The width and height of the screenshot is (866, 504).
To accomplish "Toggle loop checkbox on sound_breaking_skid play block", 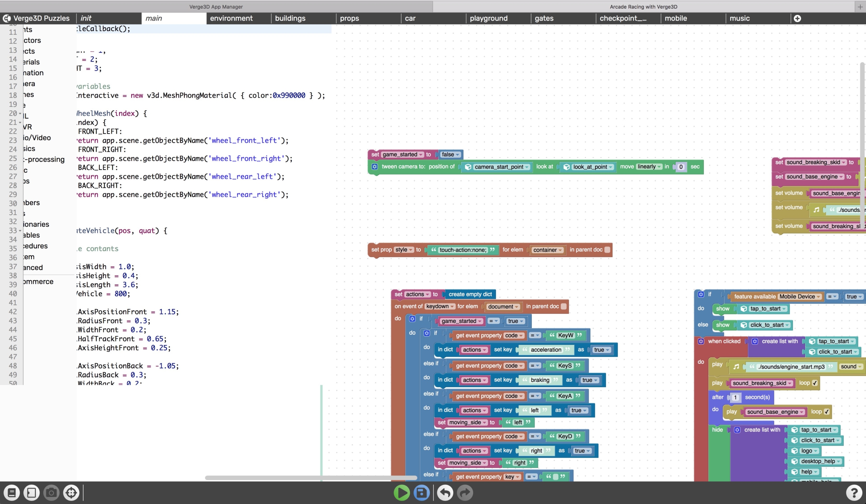I will 815,383.
